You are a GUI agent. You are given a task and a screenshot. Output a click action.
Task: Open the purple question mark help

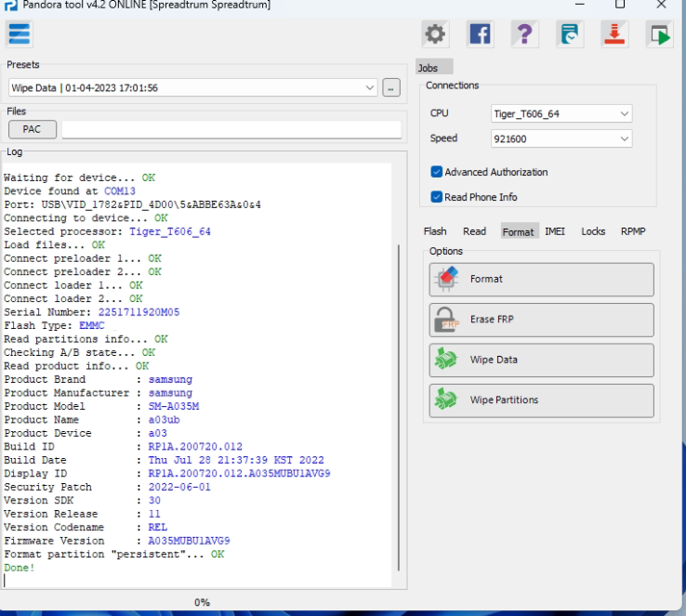(x=524, y=34)
